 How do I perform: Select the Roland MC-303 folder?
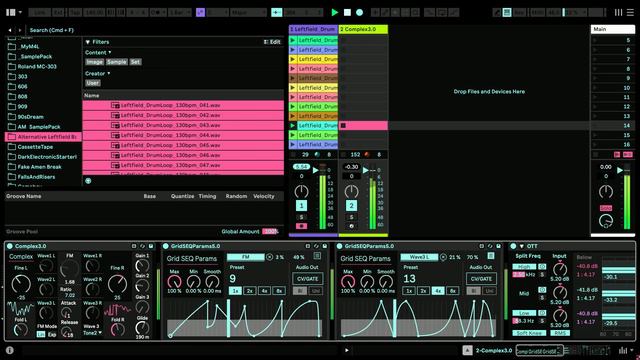click(37, 67)
